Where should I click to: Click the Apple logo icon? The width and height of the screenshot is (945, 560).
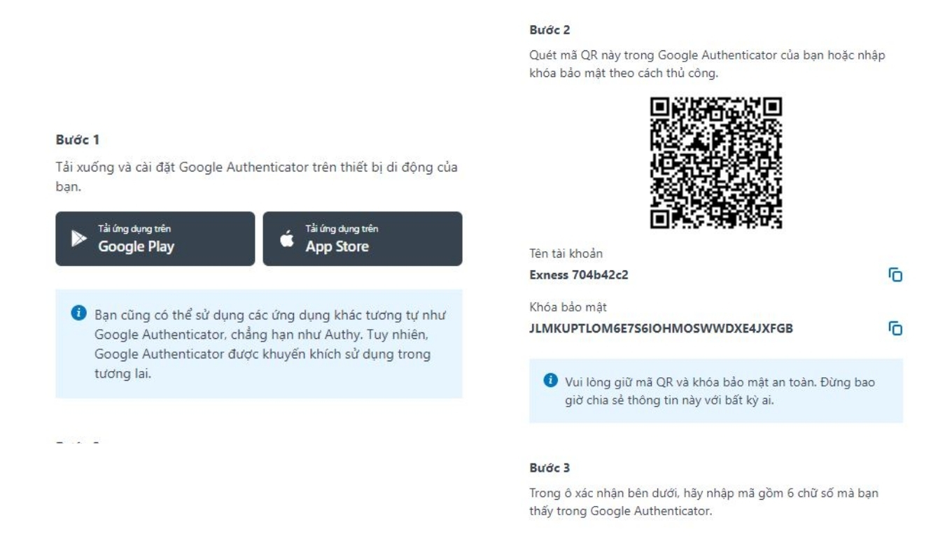pos(287,238)
